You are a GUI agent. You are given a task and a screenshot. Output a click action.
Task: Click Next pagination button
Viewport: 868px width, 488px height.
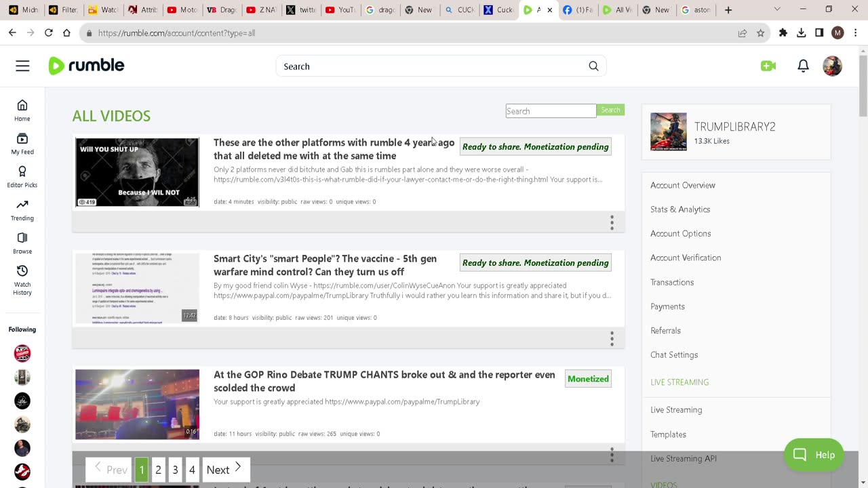coord(224,469)
